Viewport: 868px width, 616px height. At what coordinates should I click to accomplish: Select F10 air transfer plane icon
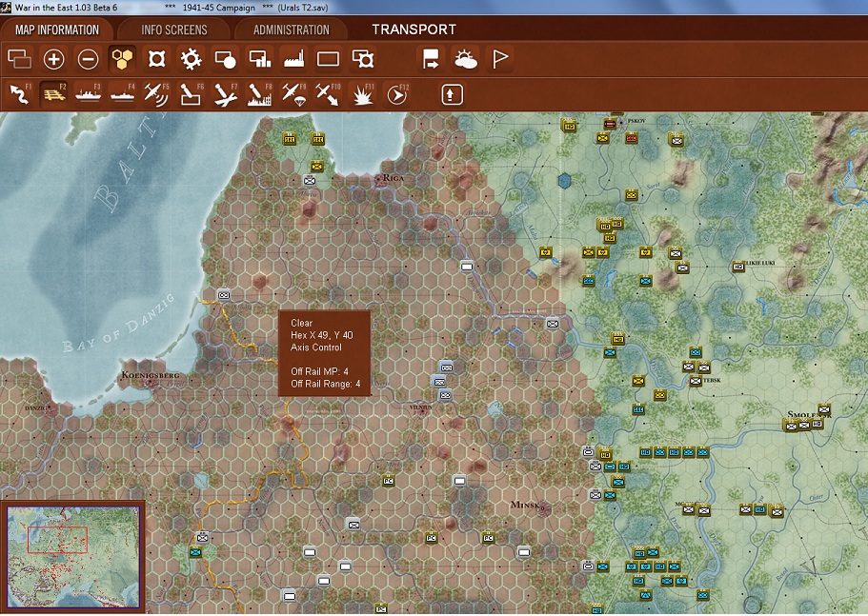click(329, 94)
